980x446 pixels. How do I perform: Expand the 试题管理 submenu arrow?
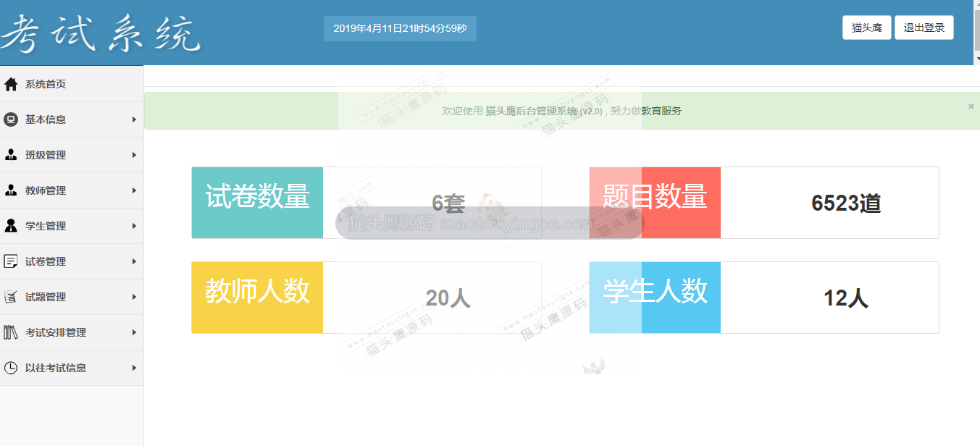point(134,297)
